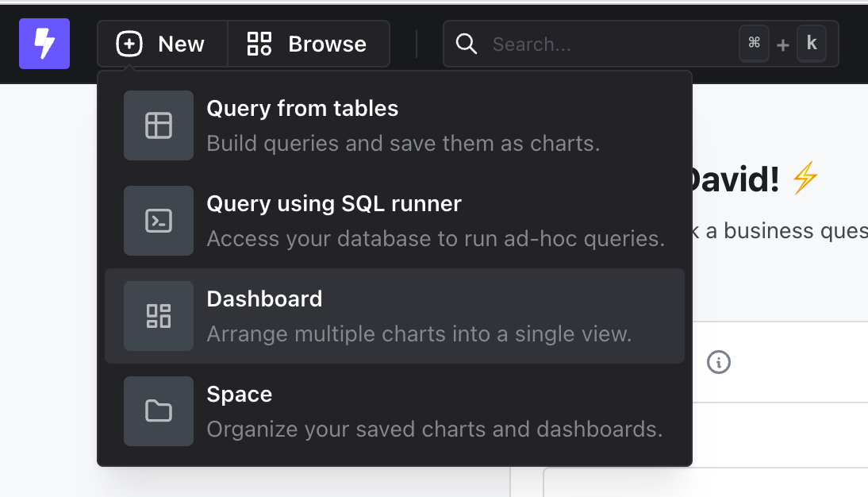This screenshot has width=868, height=497.
Task: Click the info circle icon
Action: tap(718, 363)
